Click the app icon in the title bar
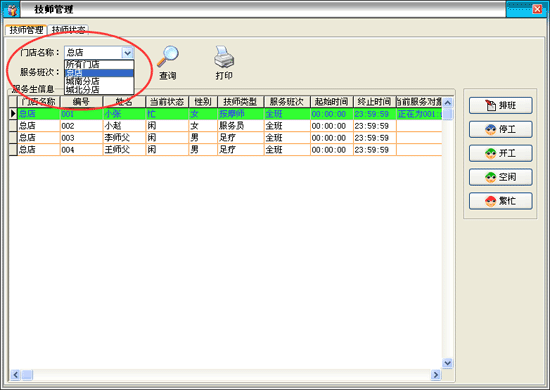Image resolution: width=550 pixels, height=390 pixels. coord(12,9)
